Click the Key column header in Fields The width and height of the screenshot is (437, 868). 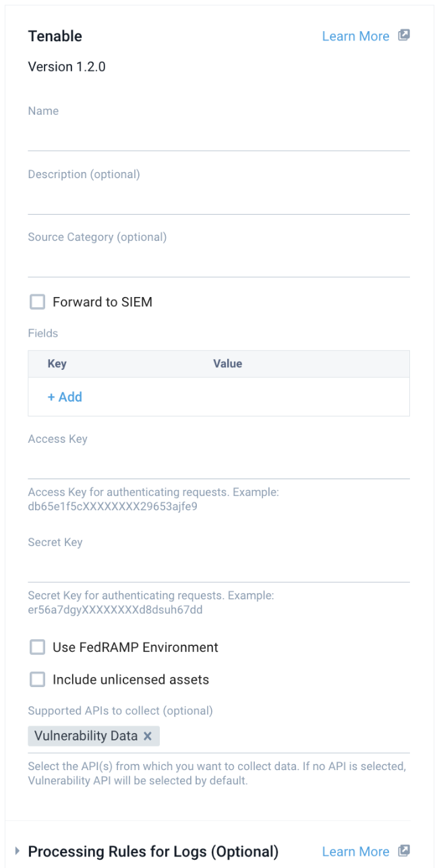coord(57,364)
